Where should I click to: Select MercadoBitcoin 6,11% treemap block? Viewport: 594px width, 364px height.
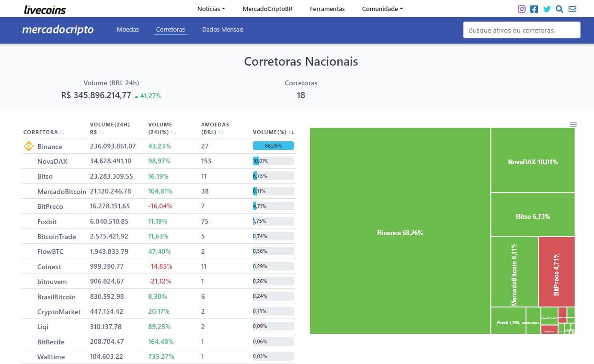(x=514, y=272)
